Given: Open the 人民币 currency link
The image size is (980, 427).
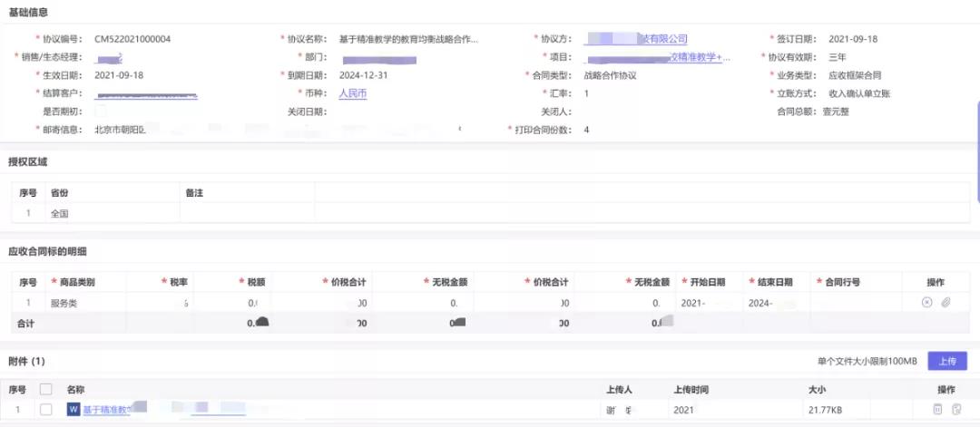Looking at the screenshot, I should (x=352, y=93).
